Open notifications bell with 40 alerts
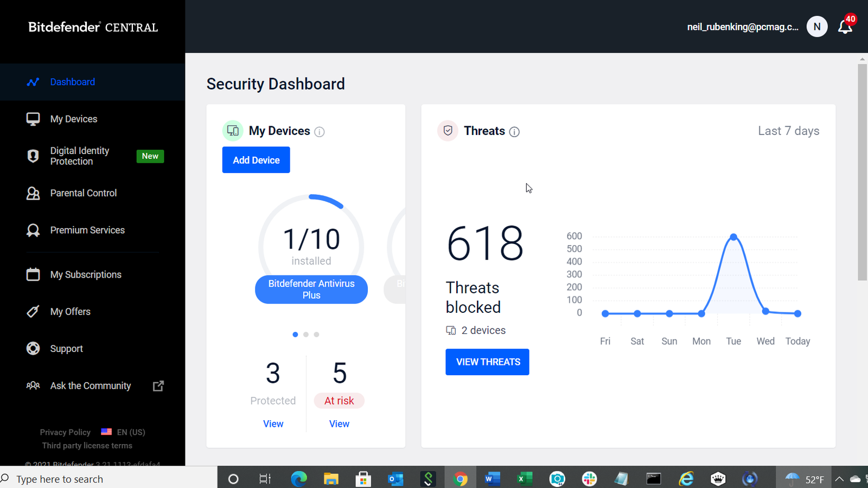 846,25
